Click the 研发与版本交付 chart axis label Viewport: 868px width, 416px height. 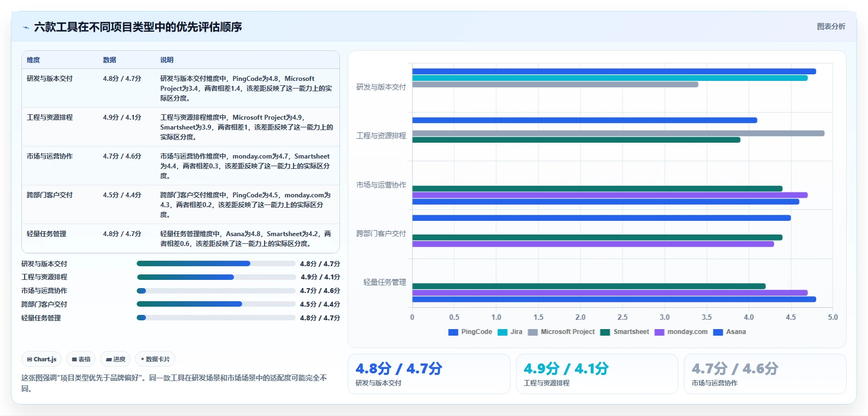[381, 87]
